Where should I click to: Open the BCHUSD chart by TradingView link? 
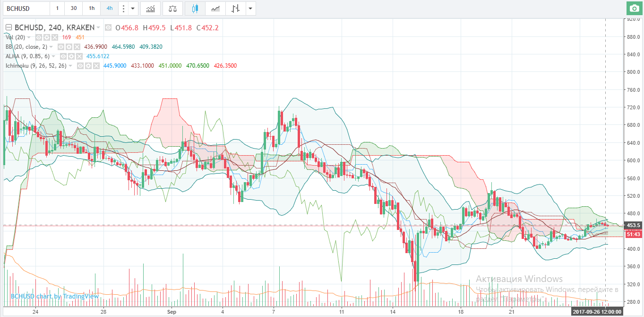[x=54, y=296]
